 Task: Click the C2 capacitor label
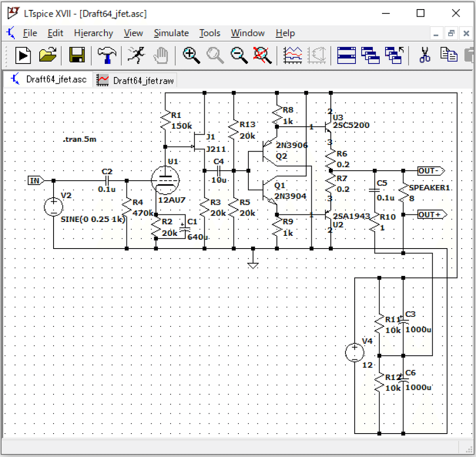[x=107, y=172]
